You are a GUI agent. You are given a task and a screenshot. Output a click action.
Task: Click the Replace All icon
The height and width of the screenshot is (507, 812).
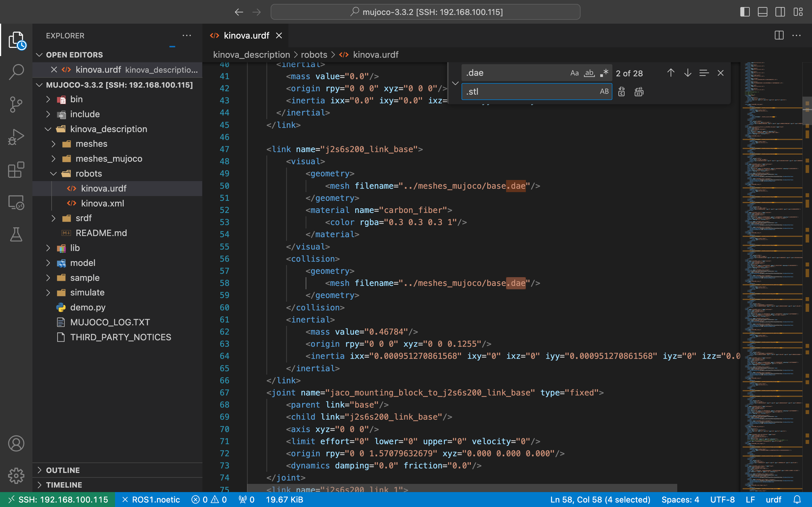pyautogui.click(x=639, y=92)
